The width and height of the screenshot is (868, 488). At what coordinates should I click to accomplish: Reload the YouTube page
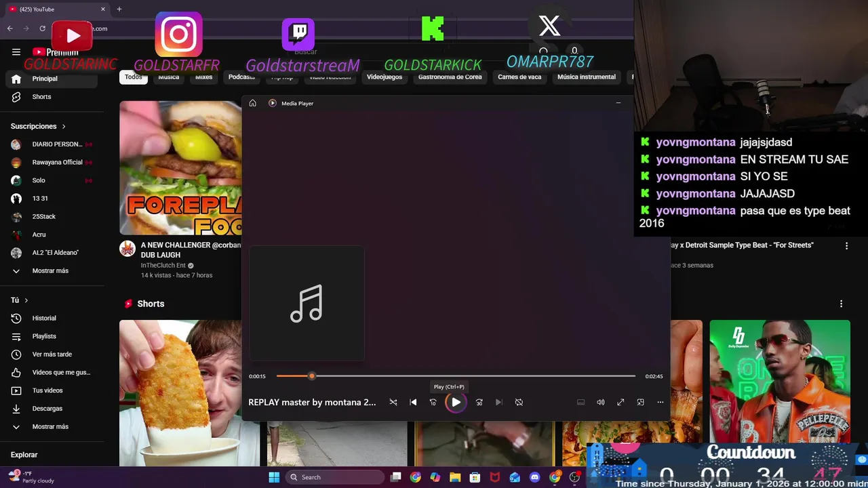[42, 28]
